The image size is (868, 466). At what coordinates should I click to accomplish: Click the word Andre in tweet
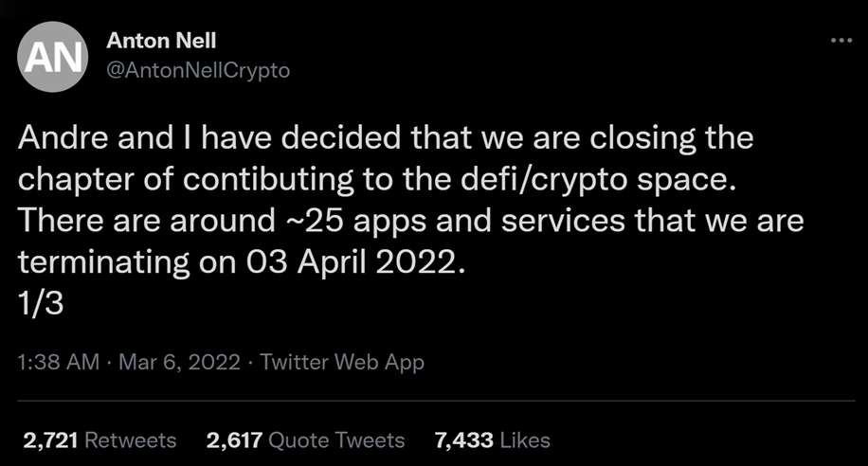[63, 137]
